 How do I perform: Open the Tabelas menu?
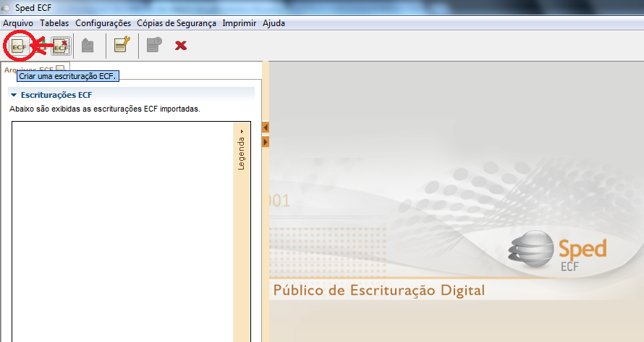tap(55, 23)
